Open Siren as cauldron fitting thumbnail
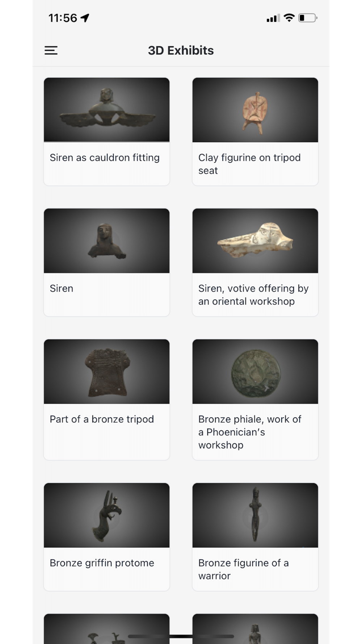Viewport: 362px width, 644px height. click(x=107, y=110)
